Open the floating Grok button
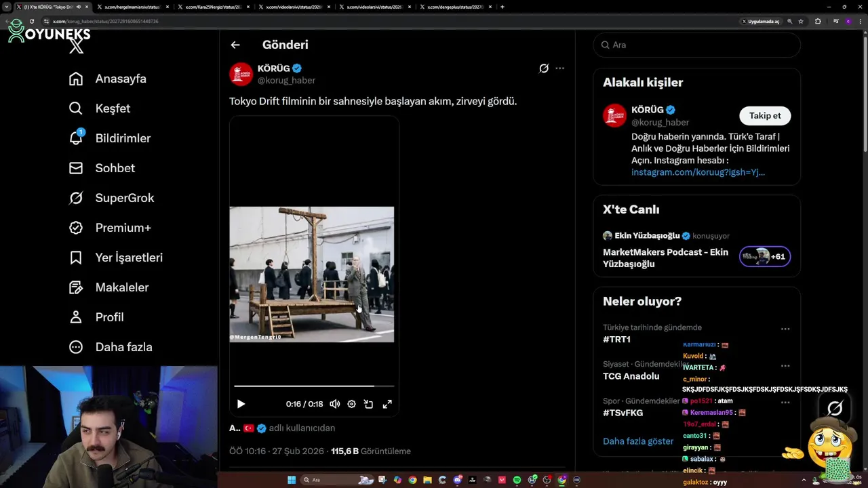 coord(835,408)
